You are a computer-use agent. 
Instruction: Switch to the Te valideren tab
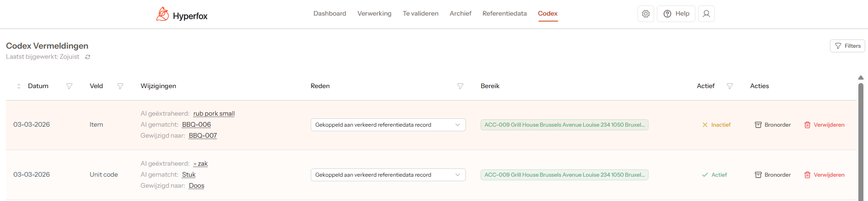420,14
